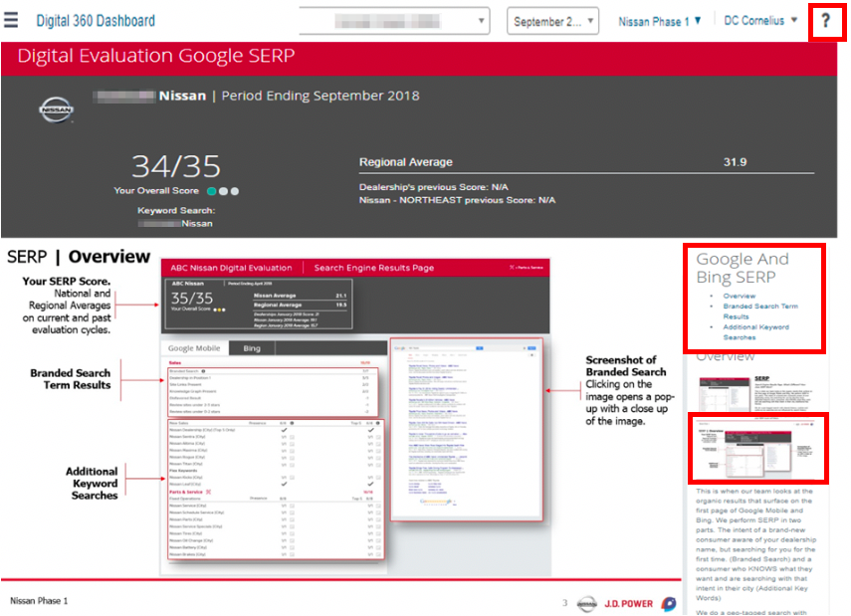851x616 pixels.
Task: Click the question mark help icon
Action: 825,21
